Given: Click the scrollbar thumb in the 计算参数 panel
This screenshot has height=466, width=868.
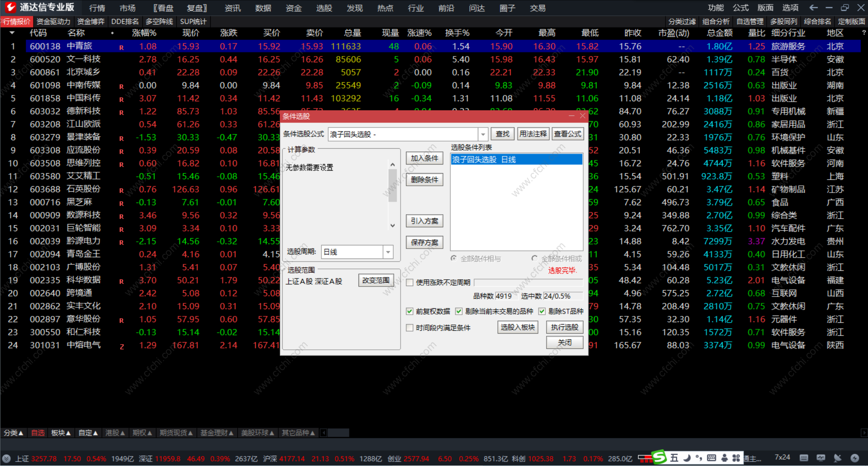Looking at the screenshot, I should (x=392, y=185).
